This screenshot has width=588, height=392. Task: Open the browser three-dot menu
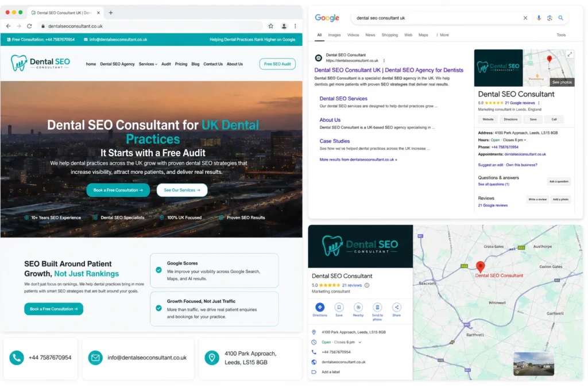295,26
